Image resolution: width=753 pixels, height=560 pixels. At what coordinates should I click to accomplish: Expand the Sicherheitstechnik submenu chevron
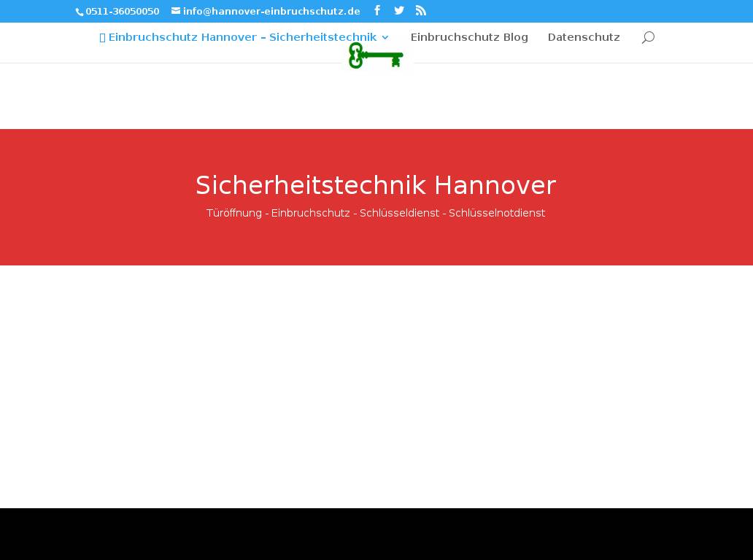pyautogui.click(x=385, y=38)
